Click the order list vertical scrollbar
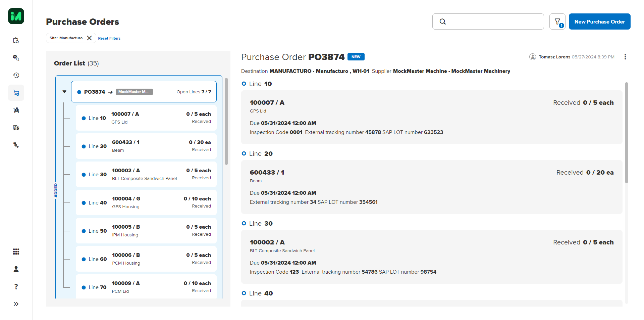This screenshot has width=644, height=320. tap(226, 121)
